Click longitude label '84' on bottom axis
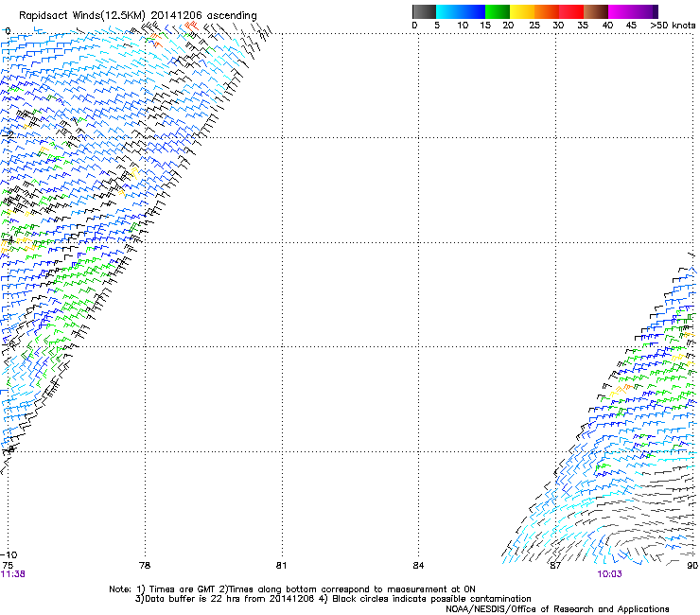Viewport: 700px width, 615px height. coord(418,566)
